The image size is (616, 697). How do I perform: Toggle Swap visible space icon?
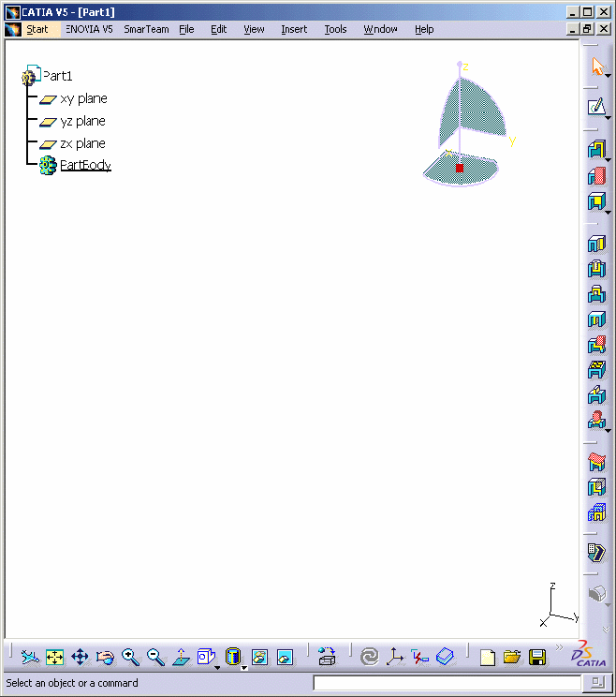coord(286,658)
